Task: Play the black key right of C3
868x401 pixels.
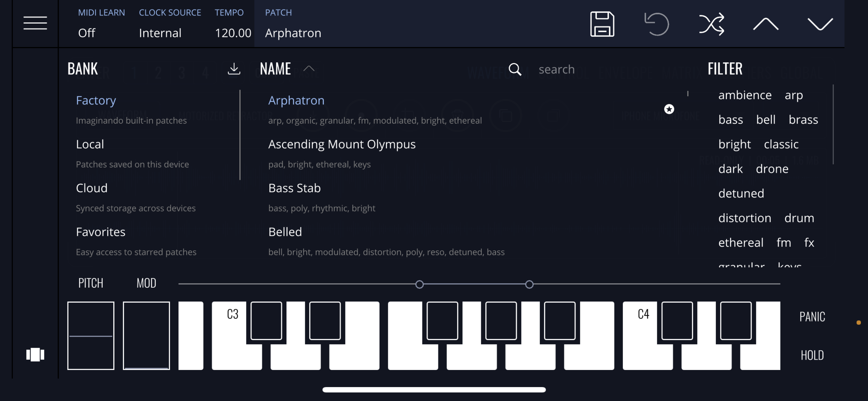Action: click(x=266, y=321)
